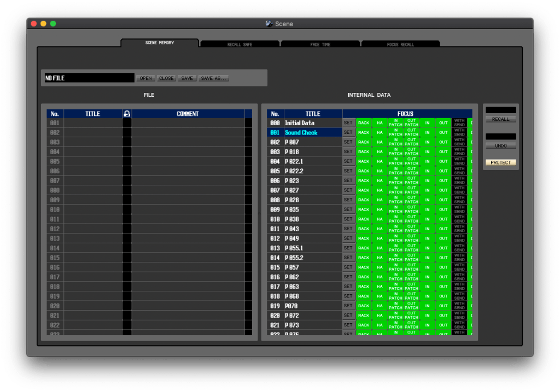The width and height of the screenshot is (560, 392).
Task: Click the CLOSE file button
Action: point(166,78)
